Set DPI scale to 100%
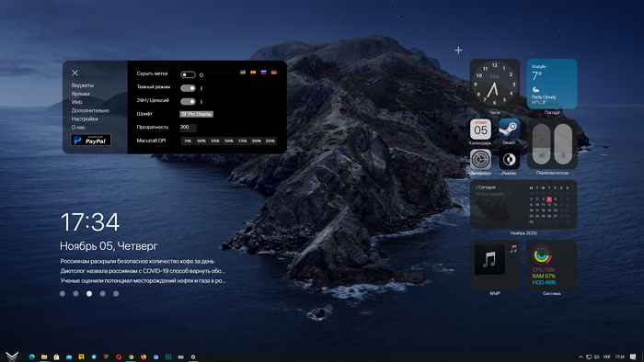The width and height of the screenshot is (644, 362). tap(201, 141)
